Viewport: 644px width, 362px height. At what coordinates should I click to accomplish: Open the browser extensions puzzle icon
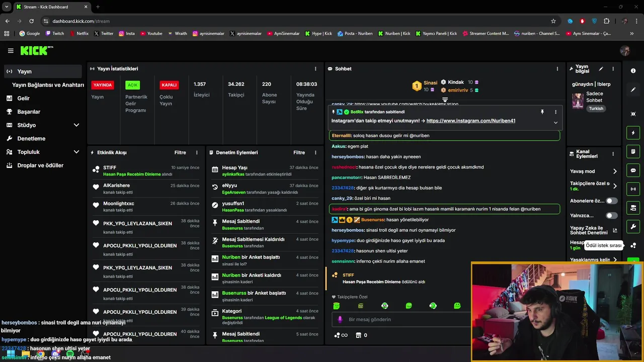coord(606,21)
